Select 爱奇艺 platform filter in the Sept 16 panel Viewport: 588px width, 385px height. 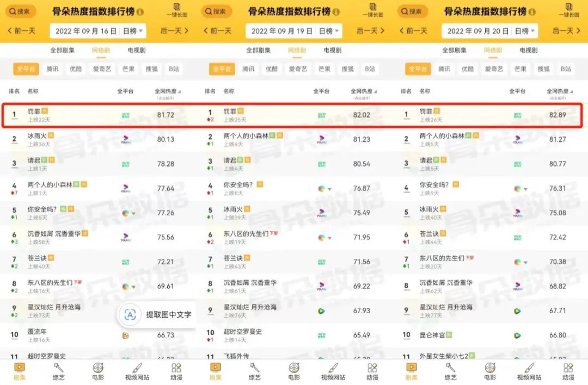tap(102, 69)
